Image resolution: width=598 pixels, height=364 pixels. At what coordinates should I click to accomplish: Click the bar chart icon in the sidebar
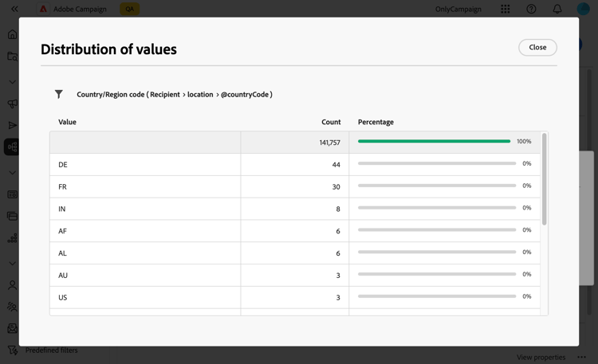point(12,237)
